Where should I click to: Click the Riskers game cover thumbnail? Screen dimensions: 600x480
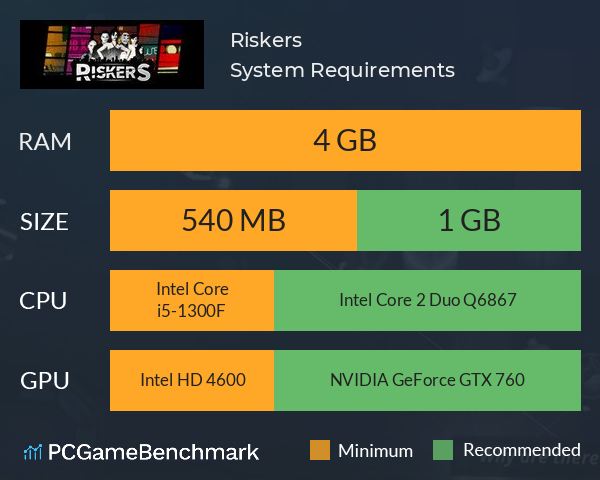click(112, 54)
